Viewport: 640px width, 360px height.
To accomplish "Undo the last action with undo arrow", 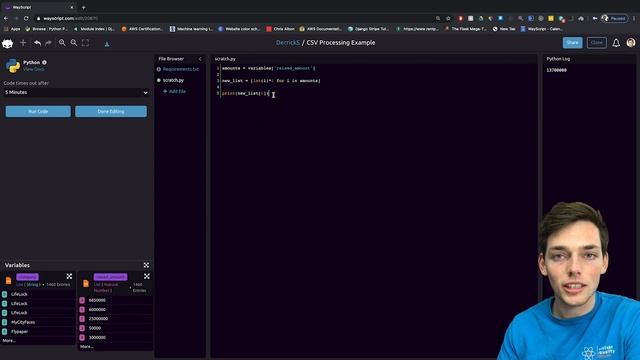I will (37, 43).
